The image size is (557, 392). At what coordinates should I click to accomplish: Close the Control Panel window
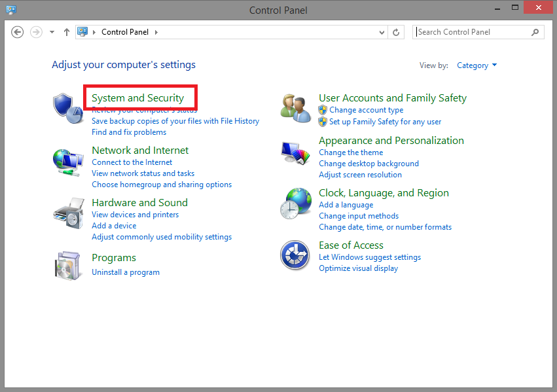coord(538,8)
